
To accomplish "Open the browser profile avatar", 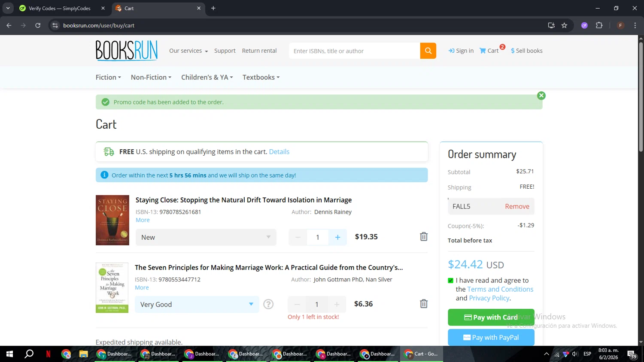I will 620,25.
